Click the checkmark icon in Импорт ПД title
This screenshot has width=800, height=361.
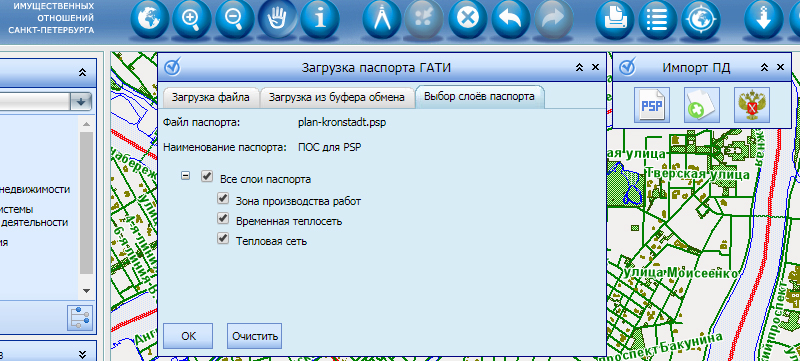click(628, 67)
